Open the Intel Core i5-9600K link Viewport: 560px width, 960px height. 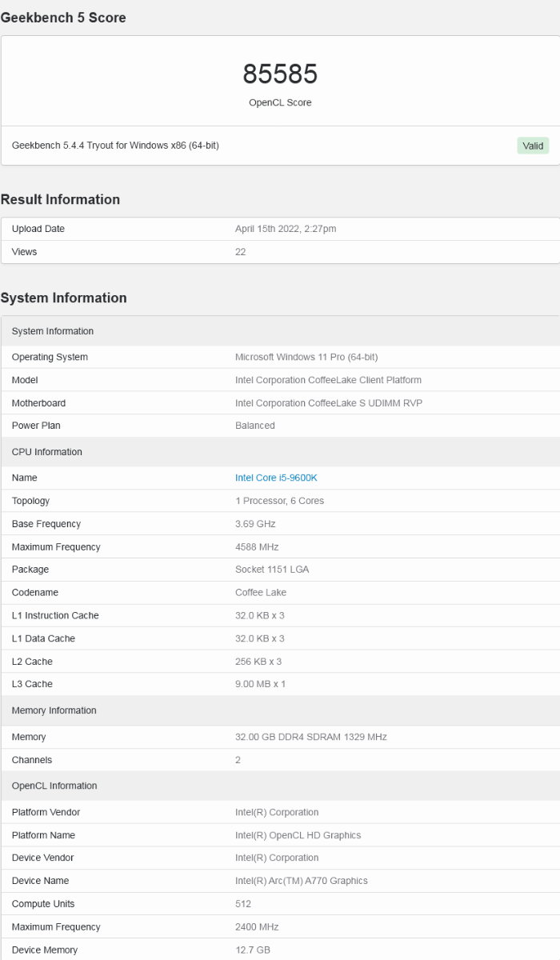coord(276,478)
